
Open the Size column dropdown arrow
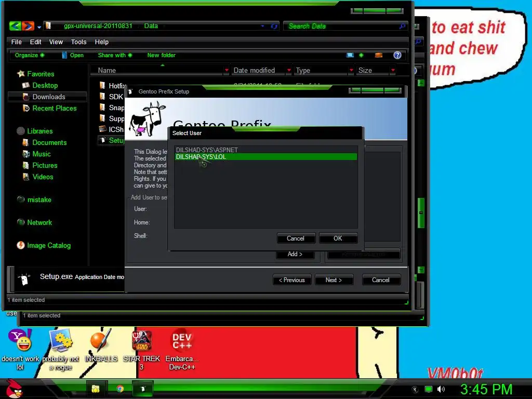(x=393, y=70)
